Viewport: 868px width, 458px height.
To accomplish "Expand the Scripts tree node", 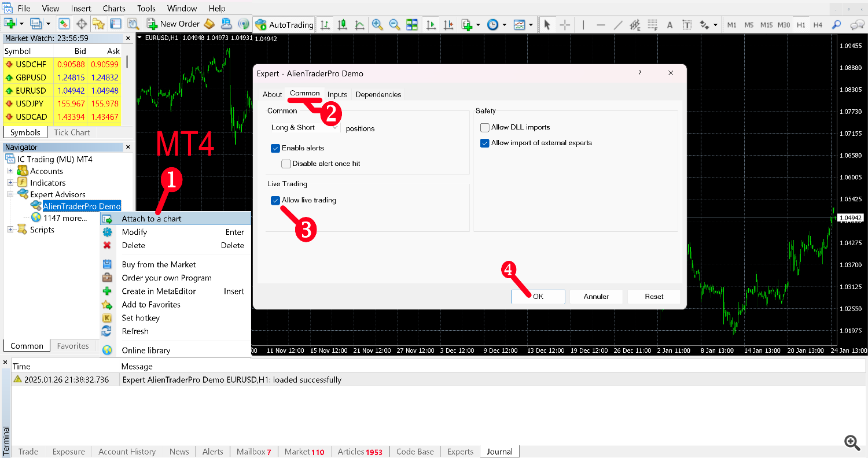I will [x=10, y=230].
